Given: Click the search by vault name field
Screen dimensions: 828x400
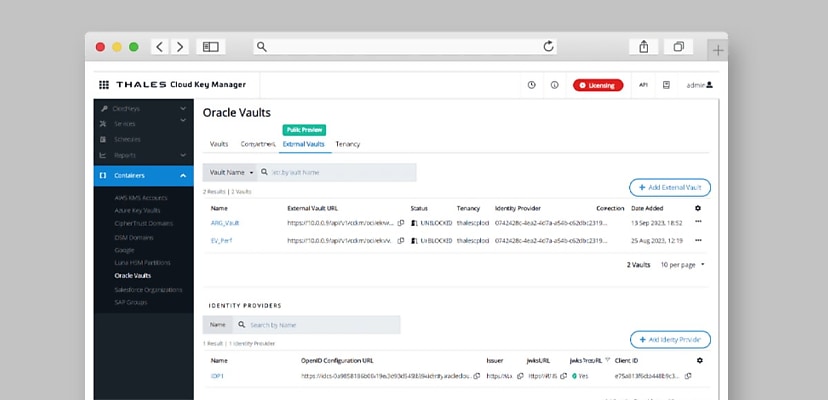Looking at the screenshot, I should tap(337, 172).
